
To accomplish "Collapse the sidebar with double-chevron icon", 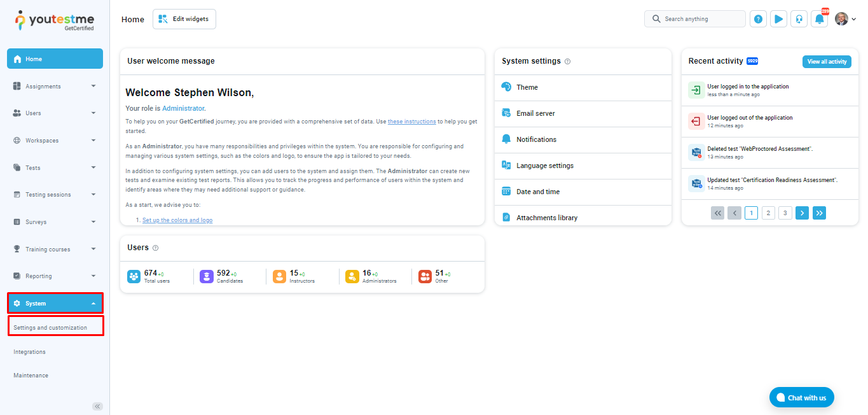I will [97, 406].
